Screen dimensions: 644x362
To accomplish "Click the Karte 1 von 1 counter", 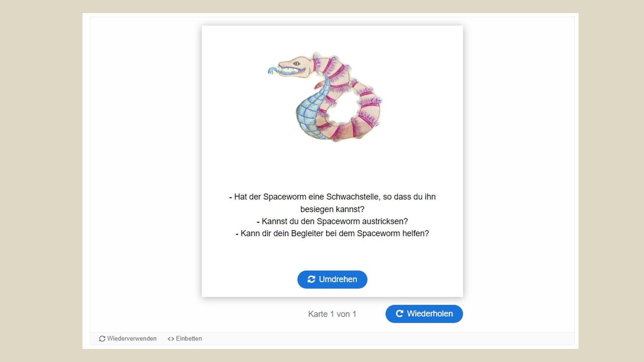I will (332, 314).
